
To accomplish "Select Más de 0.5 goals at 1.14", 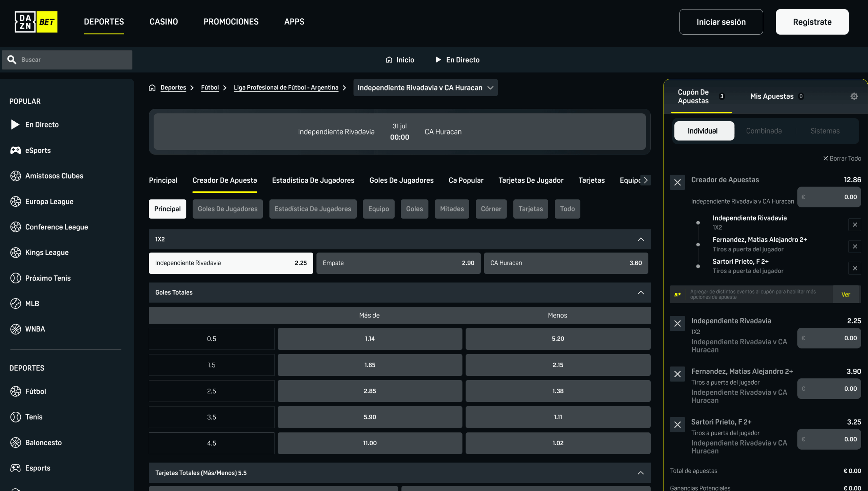I will 370,339.
